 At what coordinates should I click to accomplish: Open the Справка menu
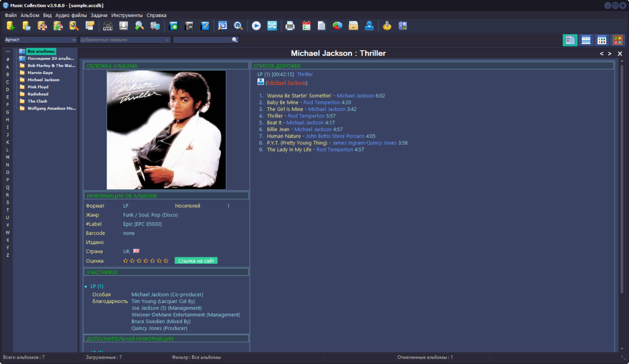pos(157,15)
